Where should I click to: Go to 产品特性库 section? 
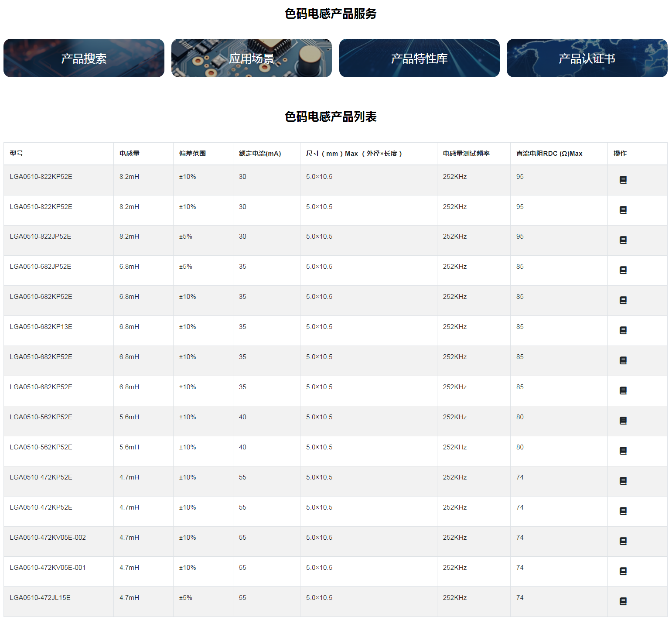(x=419, y=58)
